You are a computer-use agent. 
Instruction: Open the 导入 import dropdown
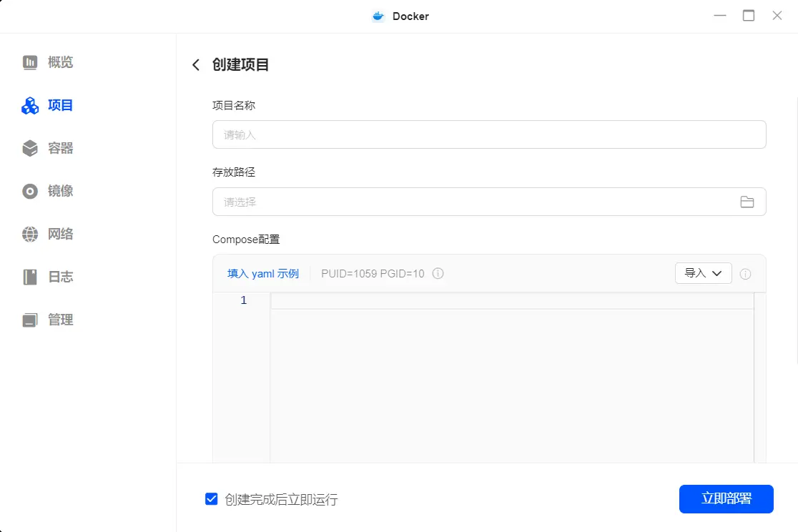pos(703,273)
